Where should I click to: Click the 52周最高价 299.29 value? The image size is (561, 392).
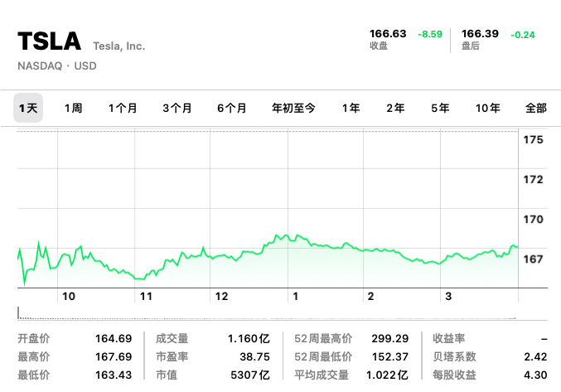click(x=390, y=338)
